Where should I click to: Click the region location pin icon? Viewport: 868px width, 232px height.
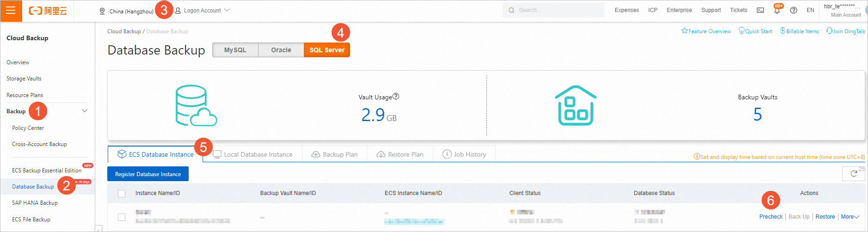102,11
